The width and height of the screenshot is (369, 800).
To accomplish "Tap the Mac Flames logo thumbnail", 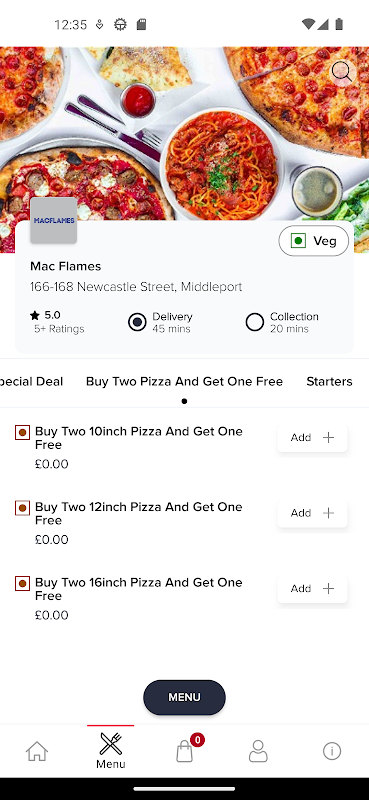I will tap(54, 220).
